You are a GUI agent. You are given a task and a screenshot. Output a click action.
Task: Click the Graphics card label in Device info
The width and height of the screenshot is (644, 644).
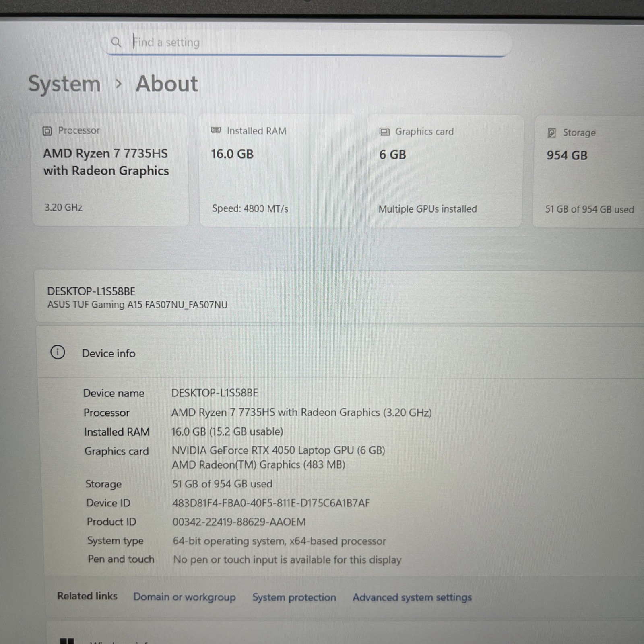pyautogui.click(x=116, y=451)
